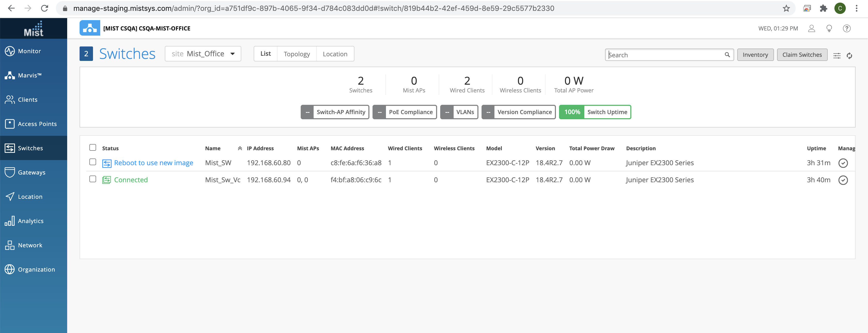Open the help question mark icon
The width and height of the screenshot is (868, 333).
point(847,28)
